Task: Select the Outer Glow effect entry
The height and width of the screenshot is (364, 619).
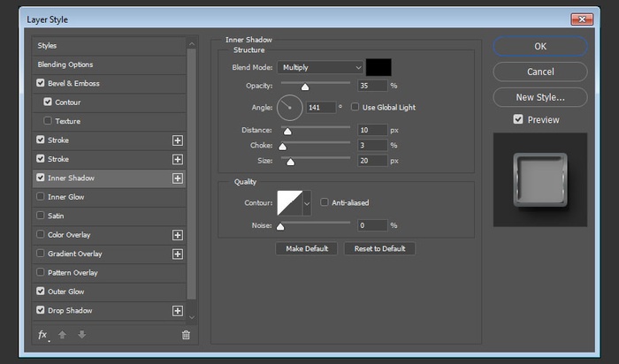Action: tap(67, 292)
